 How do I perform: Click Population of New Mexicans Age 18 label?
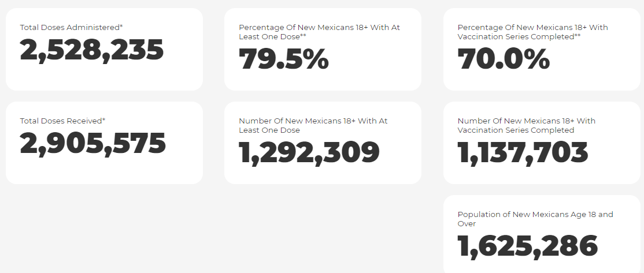[x=535, y=219]
